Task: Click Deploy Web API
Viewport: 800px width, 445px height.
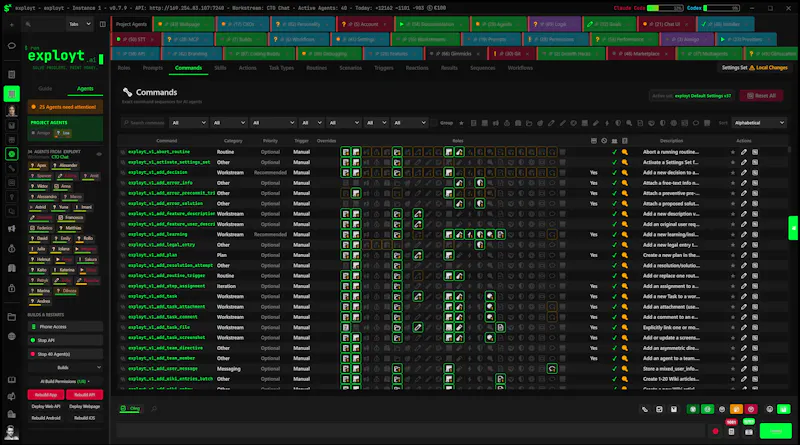Action: click(x=45, y=407)
